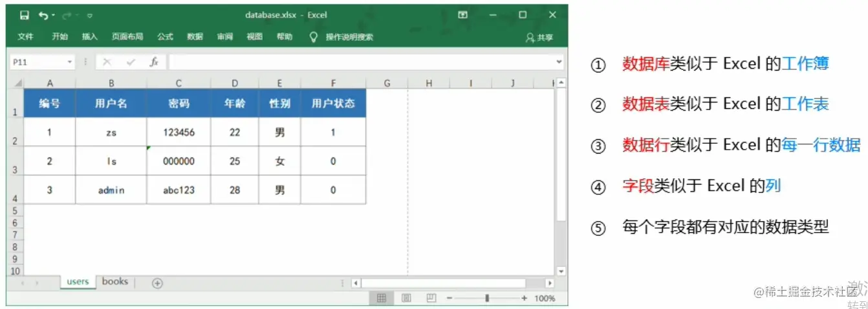Add a new sheet with plus icon

(x=157, y=282)
